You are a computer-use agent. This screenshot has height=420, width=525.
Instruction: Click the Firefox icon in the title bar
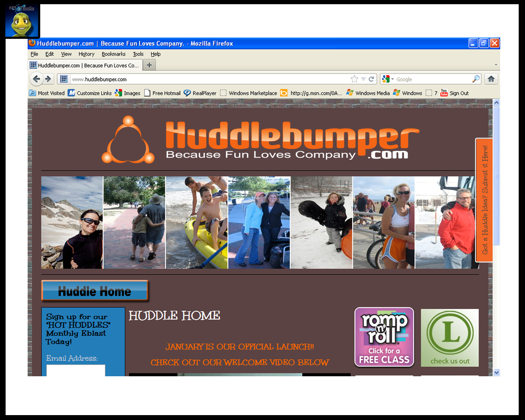32,43
